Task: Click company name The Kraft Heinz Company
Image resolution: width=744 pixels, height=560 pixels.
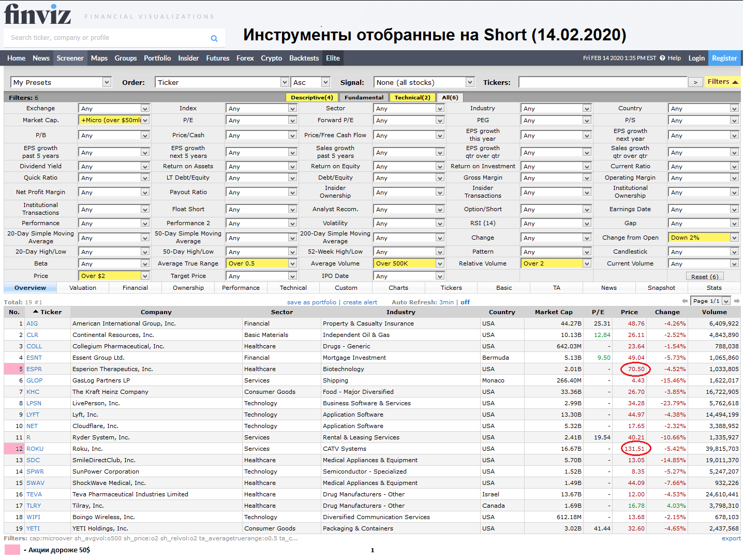Action: coord(110,392)
